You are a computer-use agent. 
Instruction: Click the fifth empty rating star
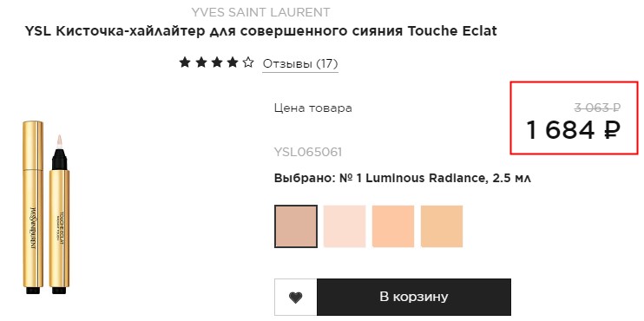(x=248, y=62)
